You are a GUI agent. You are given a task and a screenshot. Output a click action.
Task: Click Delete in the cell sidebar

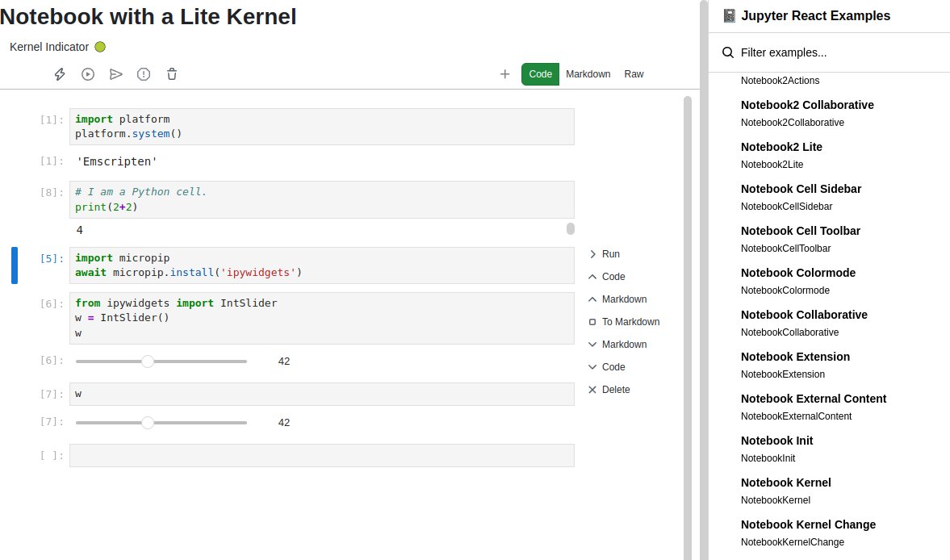(x=609, y=390)
